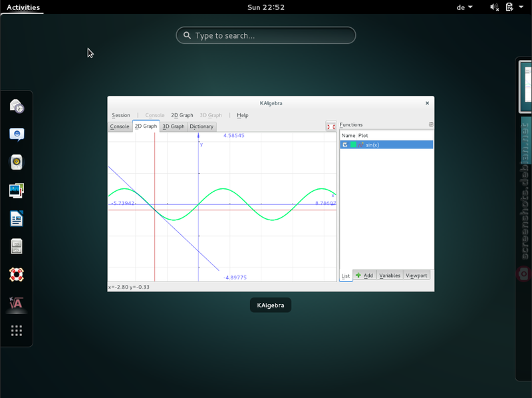Close the KAlgebra window

click(x=427, y=103)
